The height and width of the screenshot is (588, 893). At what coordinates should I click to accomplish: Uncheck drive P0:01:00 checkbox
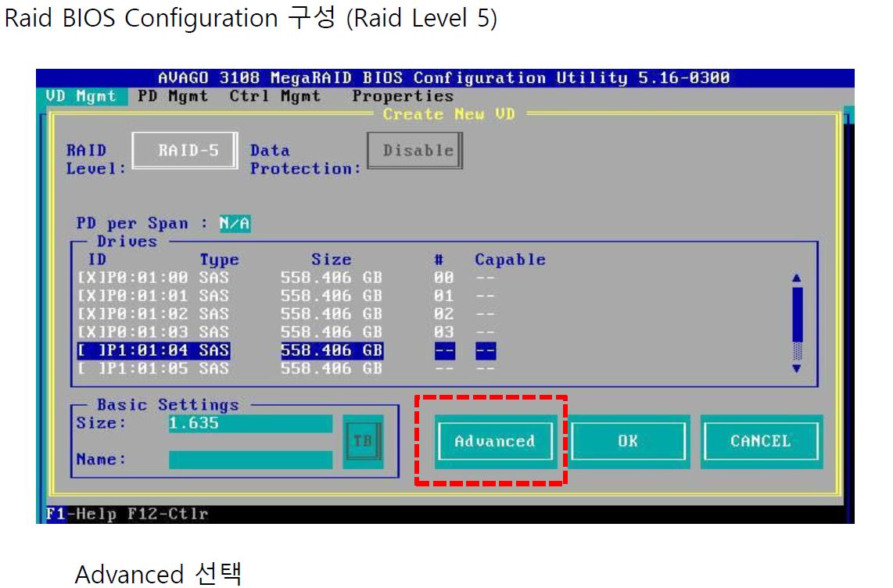88,278
